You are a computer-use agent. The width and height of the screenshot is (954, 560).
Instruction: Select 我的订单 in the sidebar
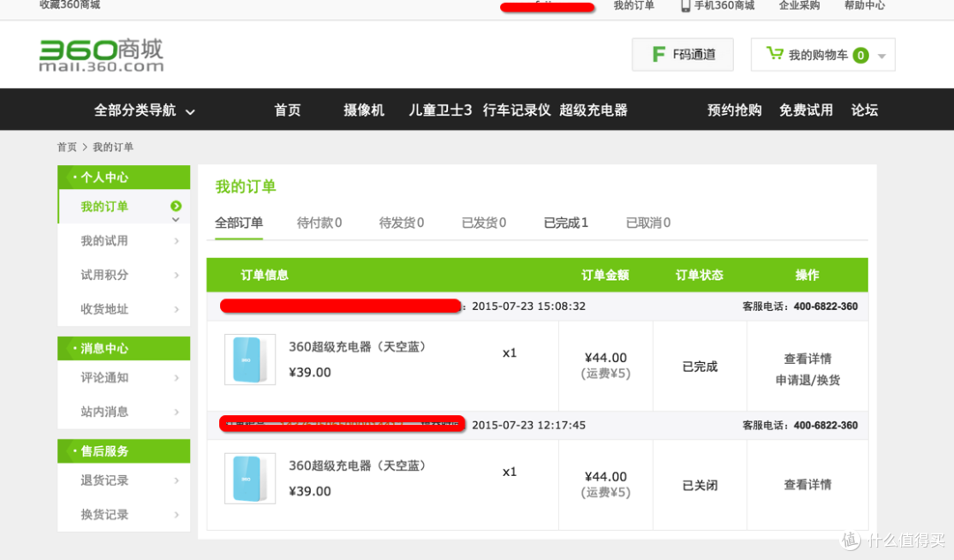104,207
